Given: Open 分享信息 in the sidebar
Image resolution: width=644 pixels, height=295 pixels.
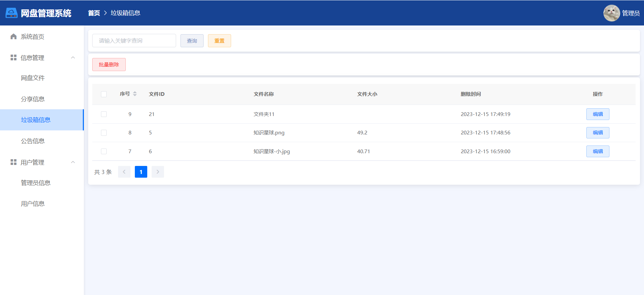Looking at the screenshot, I should 42,99.
